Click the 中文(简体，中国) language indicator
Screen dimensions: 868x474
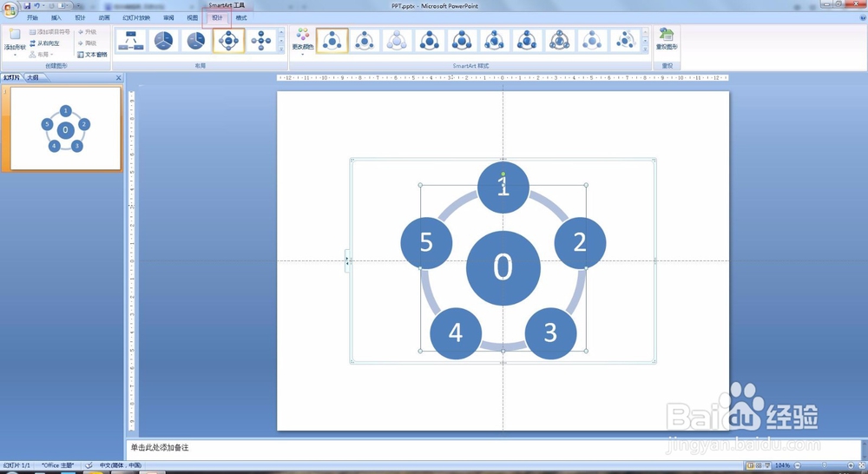click(x=120, y=465)
